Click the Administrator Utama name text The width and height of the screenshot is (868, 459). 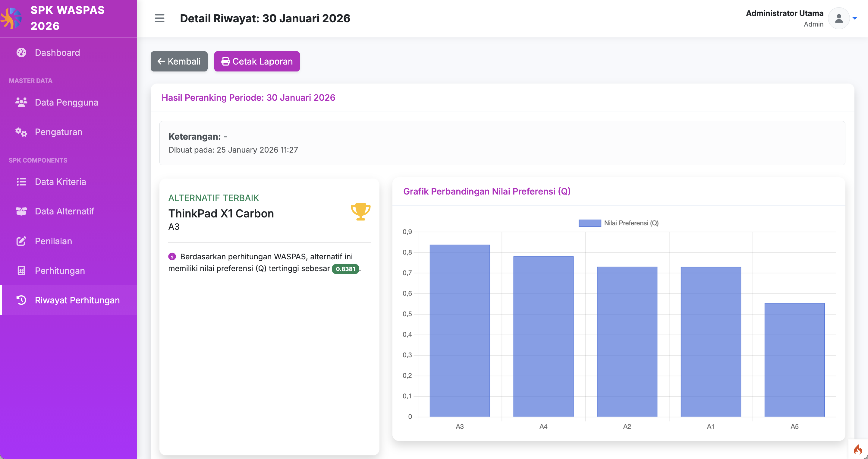pyautogui.click(x=785, y=13)
